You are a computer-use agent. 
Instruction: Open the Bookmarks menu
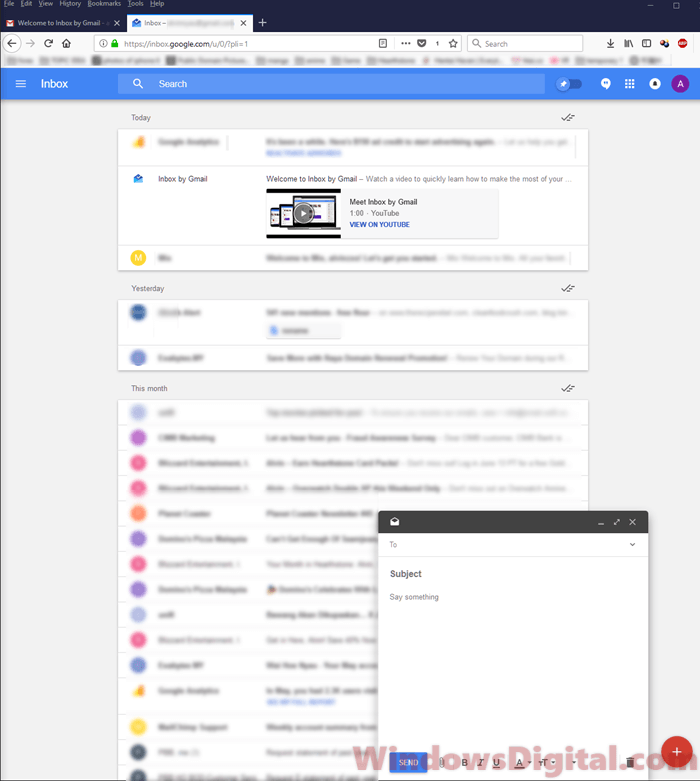(104, 3)
